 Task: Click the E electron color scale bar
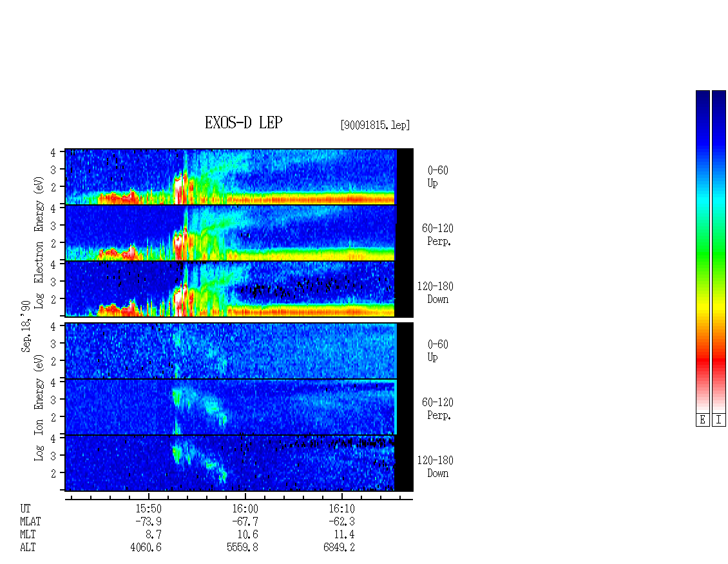[x=702, y=251]
